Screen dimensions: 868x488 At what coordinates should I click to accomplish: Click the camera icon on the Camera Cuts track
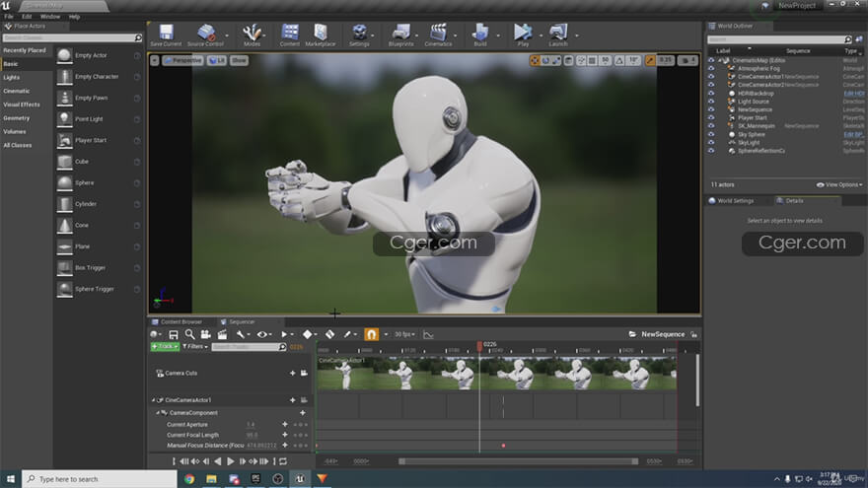[304, 373]
